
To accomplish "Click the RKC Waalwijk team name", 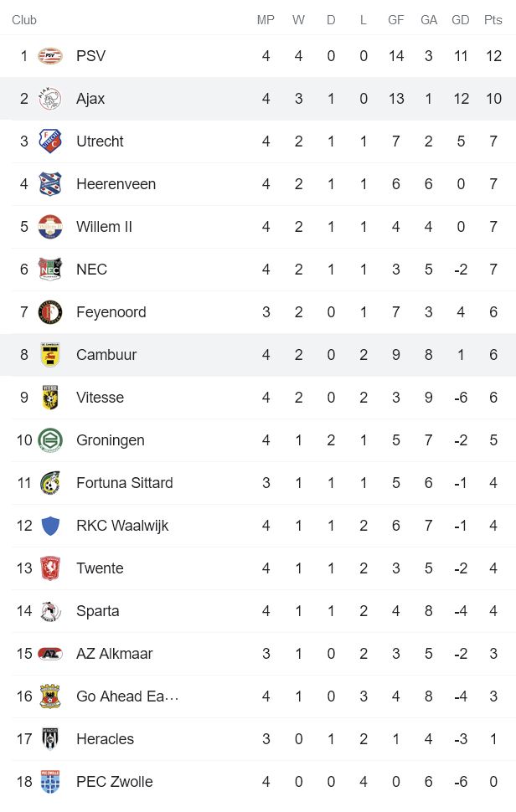I will click(x=122, y=526).
